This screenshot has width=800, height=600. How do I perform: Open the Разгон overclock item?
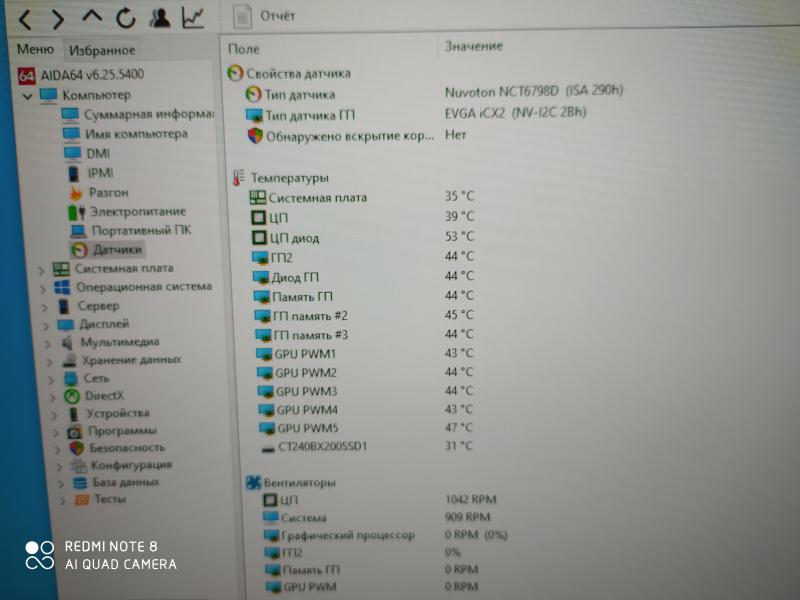[108, 192]
